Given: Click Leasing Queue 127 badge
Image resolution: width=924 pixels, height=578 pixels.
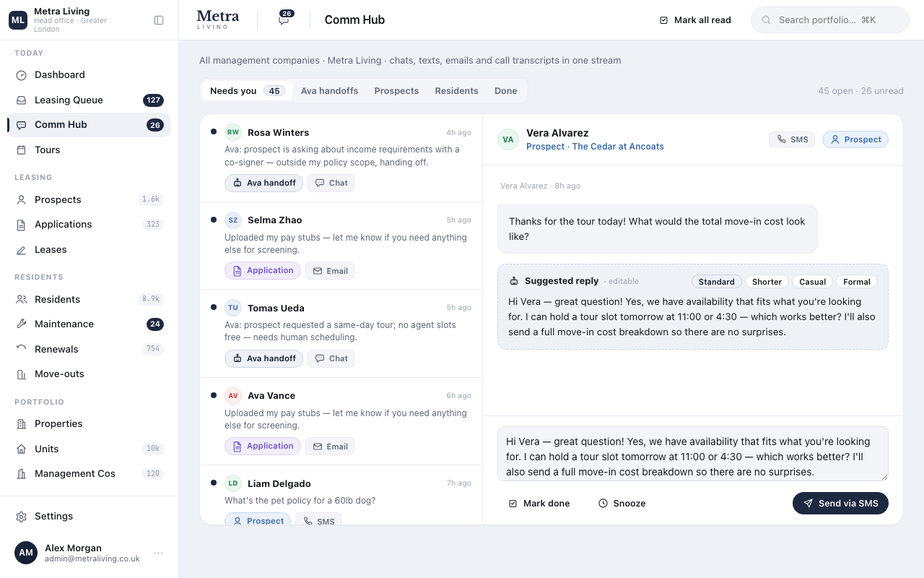Looking at the screenshot, I should pos(153,100).
